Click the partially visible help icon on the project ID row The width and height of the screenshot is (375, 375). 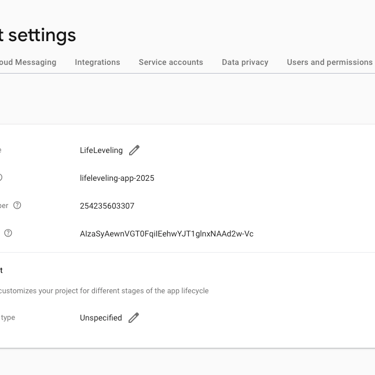click(1, 177)
